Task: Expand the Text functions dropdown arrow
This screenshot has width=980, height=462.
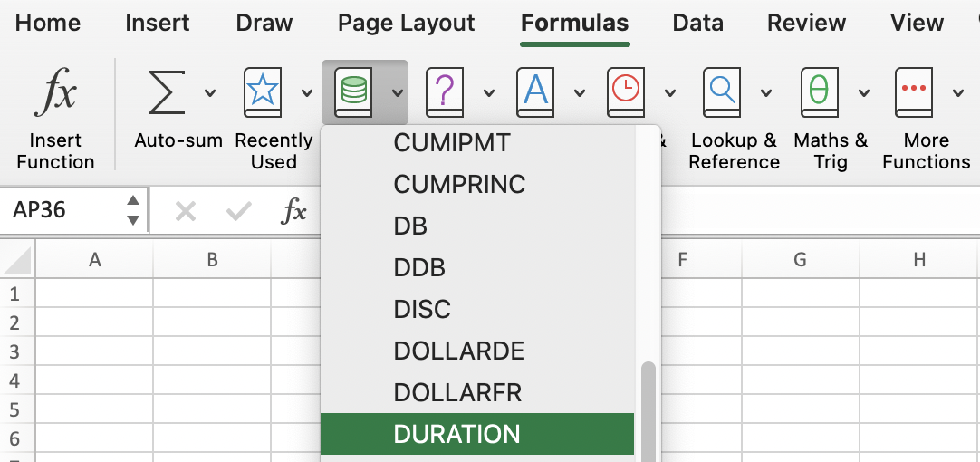Action: [x=580, y=93]
